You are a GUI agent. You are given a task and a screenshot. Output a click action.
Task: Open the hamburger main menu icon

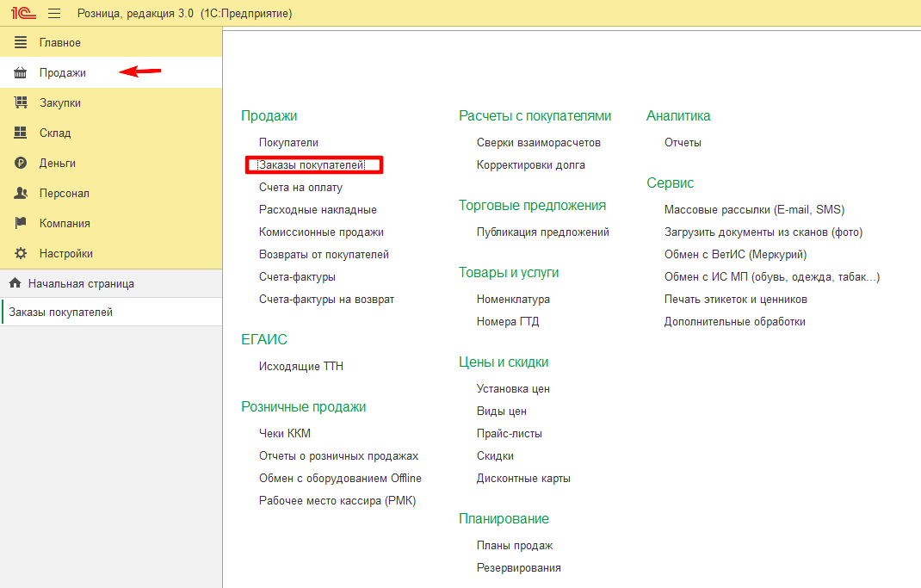tap(54, 13)
